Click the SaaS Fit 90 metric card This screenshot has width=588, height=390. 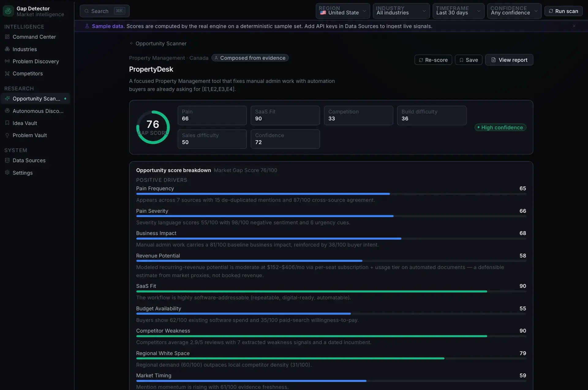pos(285,115)
